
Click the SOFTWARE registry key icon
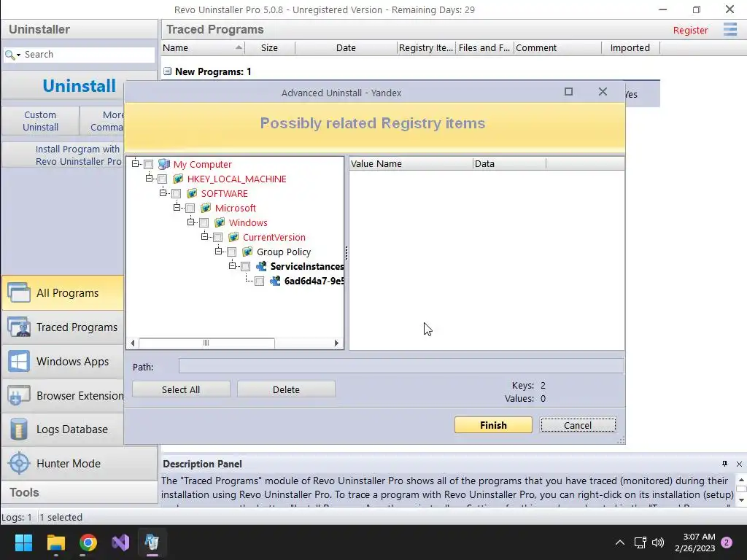click(192, 193)
